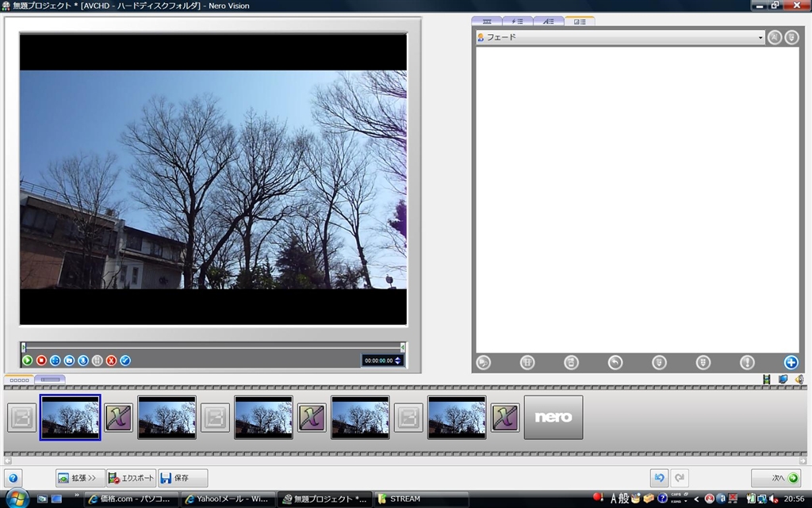Viewport: 812px width, 508px height.
Task: Click the curved-arrow icon below the transition list
Action: [x=615, y=363]
